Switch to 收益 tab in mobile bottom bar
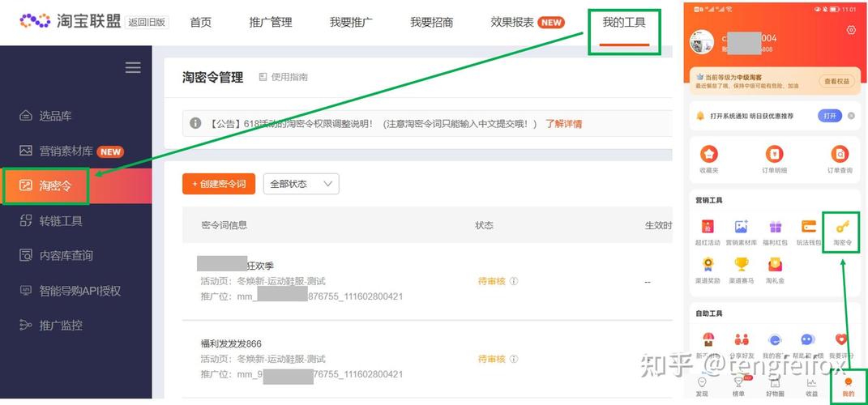 [x=811, y=386]
